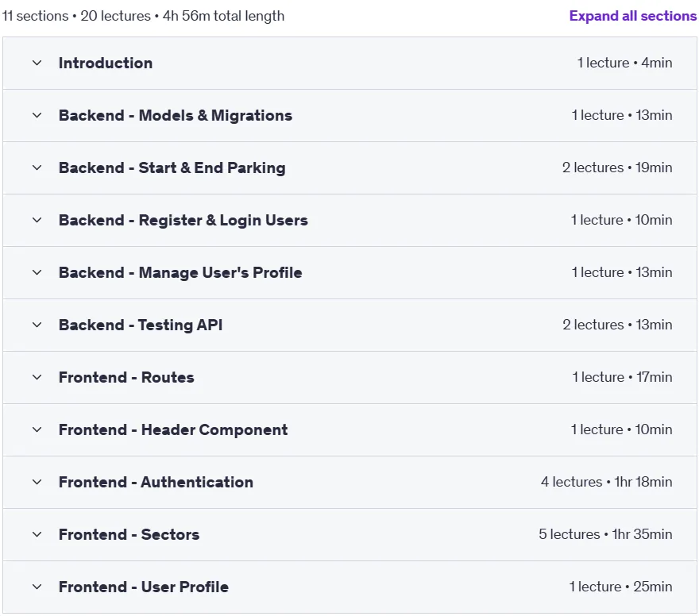Expand Backend - Manage User's Profile chevron

[x=37, y=272]
